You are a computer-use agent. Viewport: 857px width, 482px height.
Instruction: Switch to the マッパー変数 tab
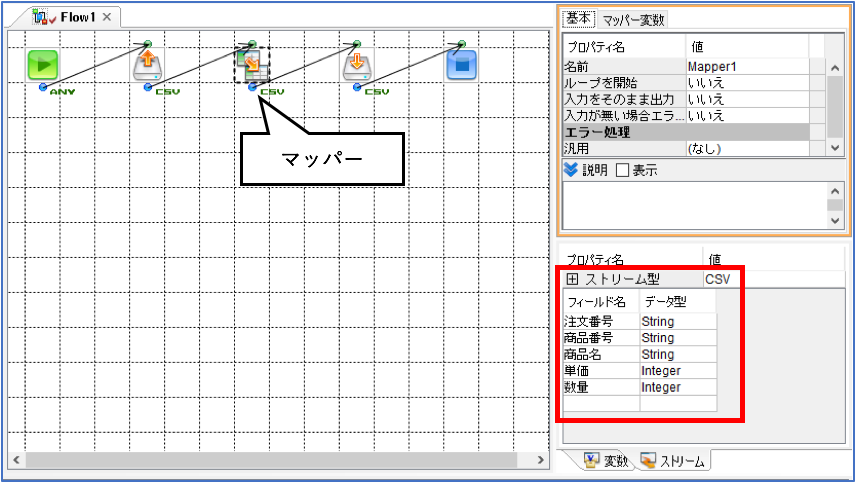[x=633, y=20]
